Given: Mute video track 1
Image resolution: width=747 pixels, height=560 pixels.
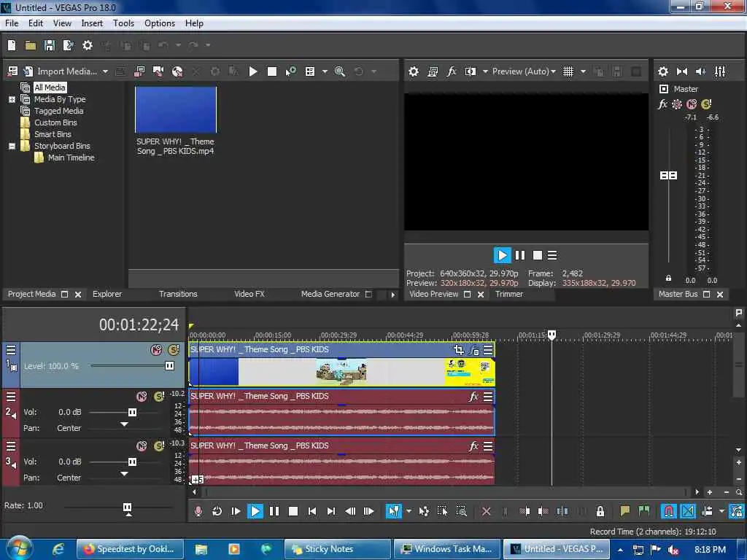Looking at the screenshot, I should click(156, 350).
